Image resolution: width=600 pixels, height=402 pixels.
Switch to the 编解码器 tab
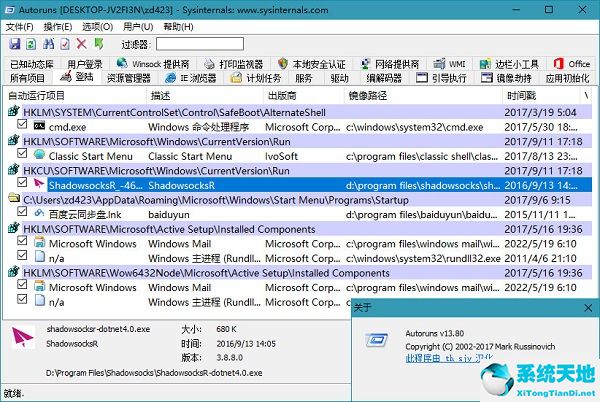(384, 78)
